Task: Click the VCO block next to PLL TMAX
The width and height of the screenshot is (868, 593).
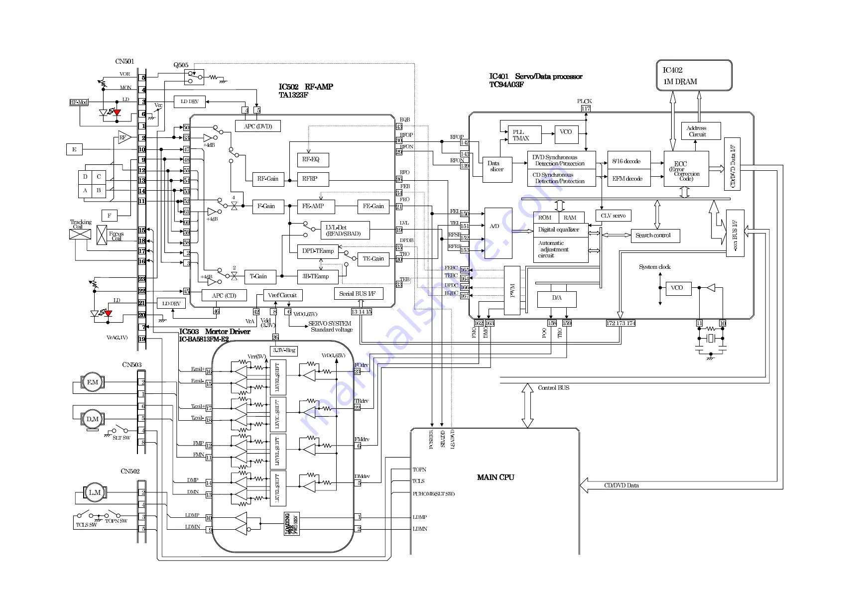Action: (566, 135)
